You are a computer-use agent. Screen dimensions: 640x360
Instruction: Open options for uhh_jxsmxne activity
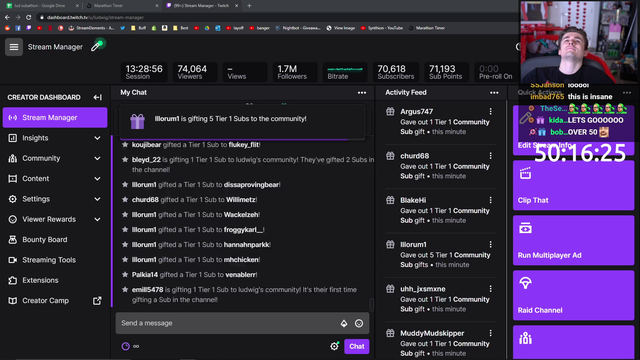(x=490, y=289)
